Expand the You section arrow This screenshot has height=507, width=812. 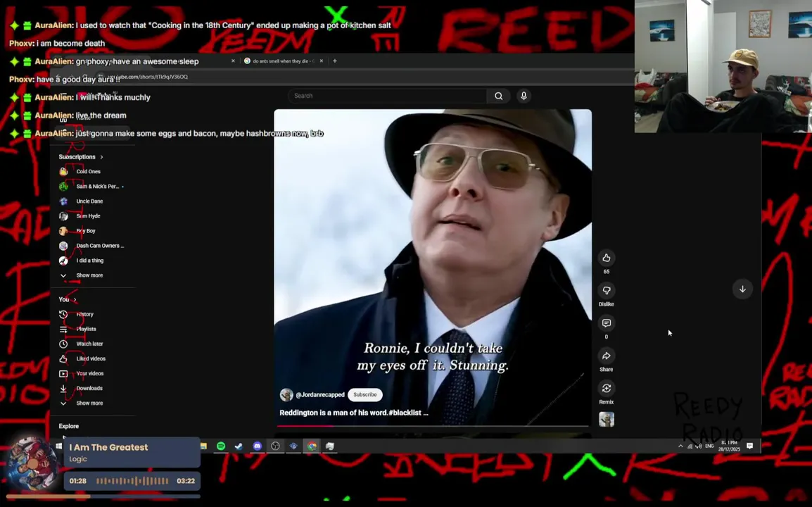click(75, 300)
